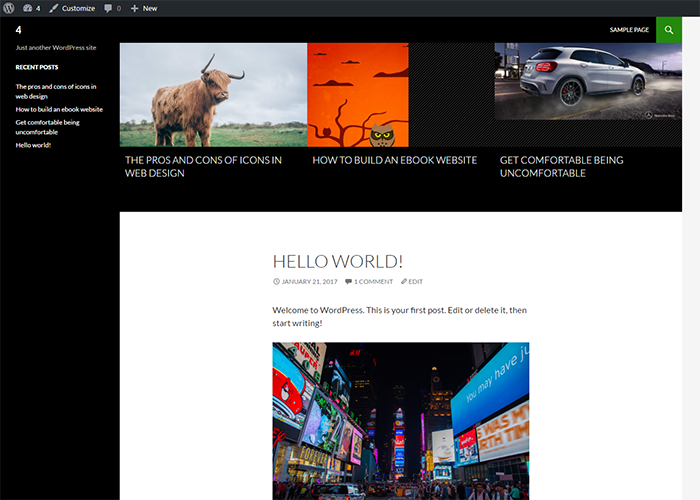Open Customize with the paintbrush icon

click(x=54, y=8)
